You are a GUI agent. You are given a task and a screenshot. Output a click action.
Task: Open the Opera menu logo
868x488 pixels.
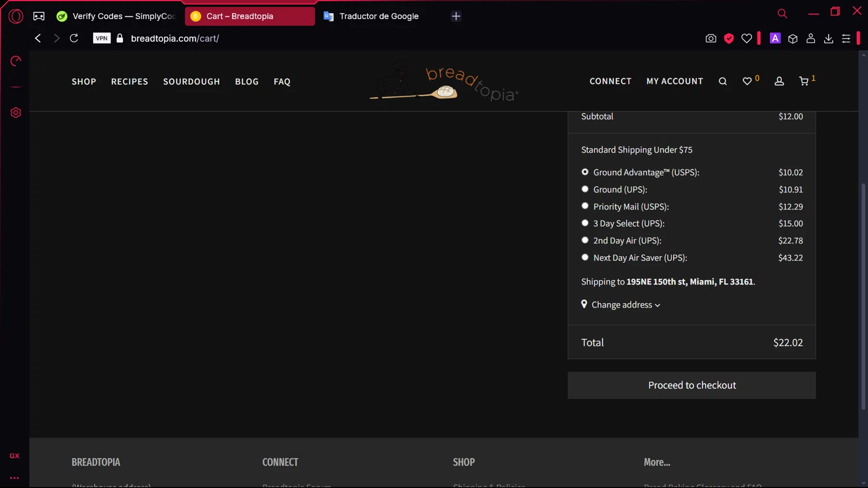pos(16,16)
